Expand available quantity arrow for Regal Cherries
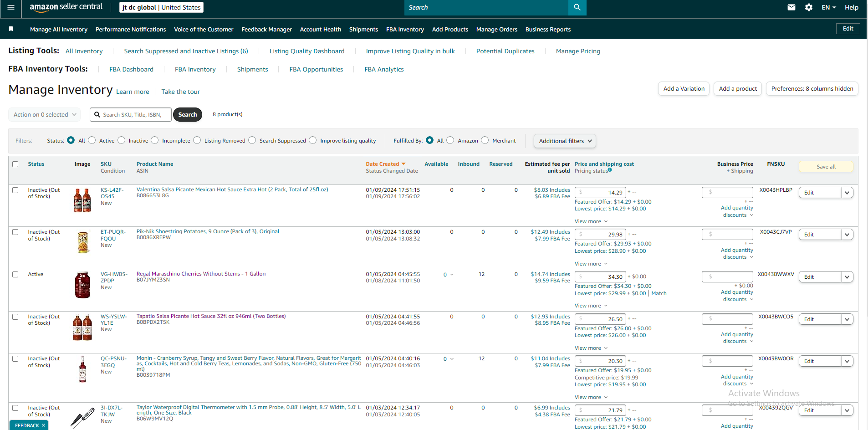 (x=452, y=275)
